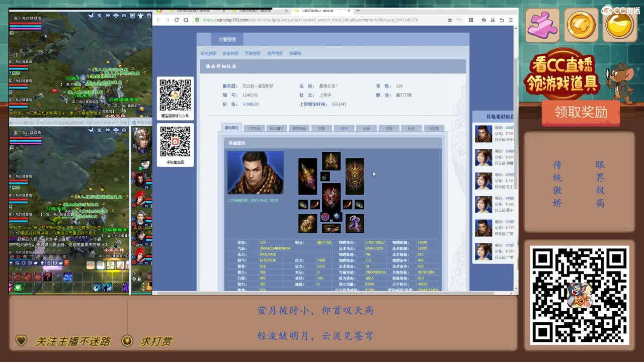
Task: Go forward in the browser
Action: click(168, 20)
